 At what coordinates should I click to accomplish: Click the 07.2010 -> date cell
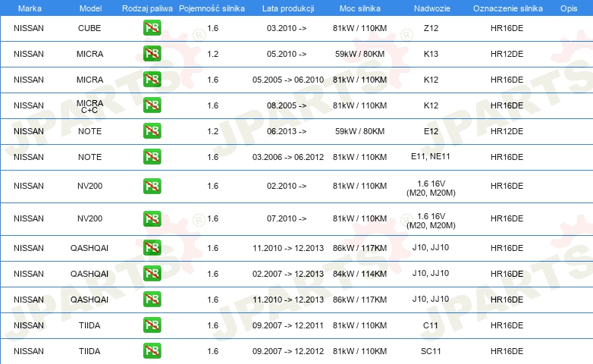pyautogui.click(x=287, y=218)
